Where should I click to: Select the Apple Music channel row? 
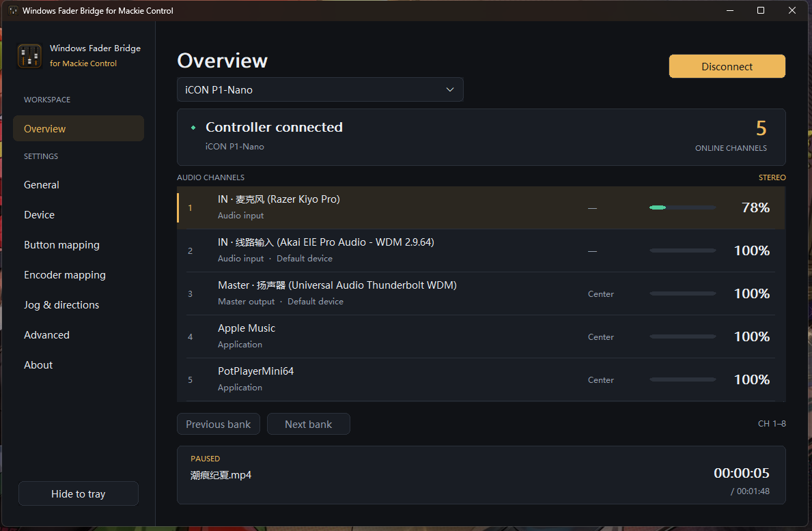[x=481, y=336]
